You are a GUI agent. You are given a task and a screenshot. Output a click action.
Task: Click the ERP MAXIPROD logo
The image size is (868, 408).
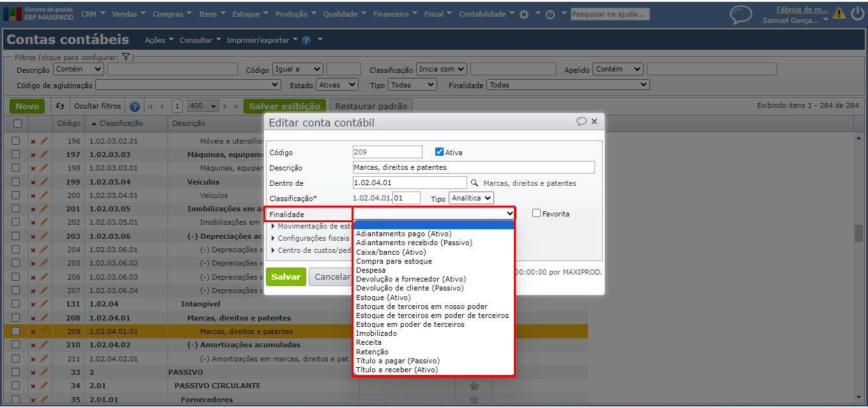(x=40, y=13)
